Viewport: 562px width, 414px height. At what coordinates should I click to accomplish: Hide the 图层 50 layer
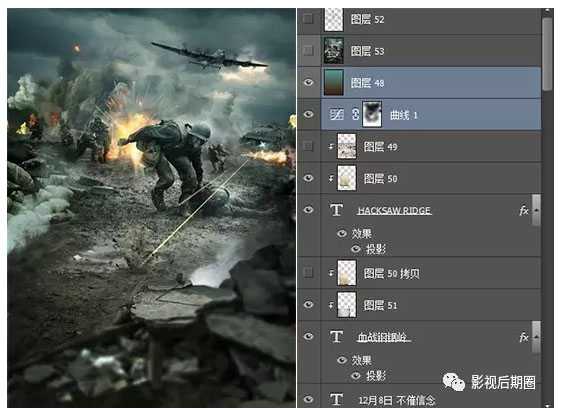click(x=308, y=178)
